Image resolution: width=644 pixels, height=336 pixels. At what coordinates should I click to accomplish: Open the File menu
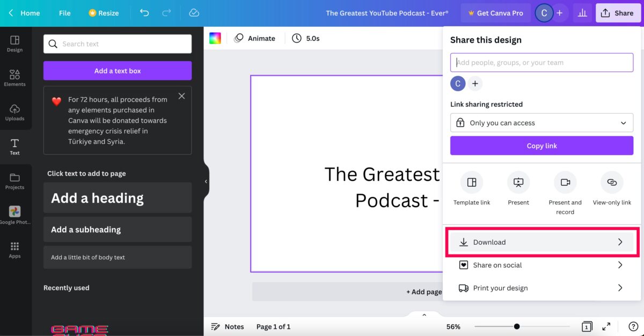pyautogui.click(x=65, y=13)
